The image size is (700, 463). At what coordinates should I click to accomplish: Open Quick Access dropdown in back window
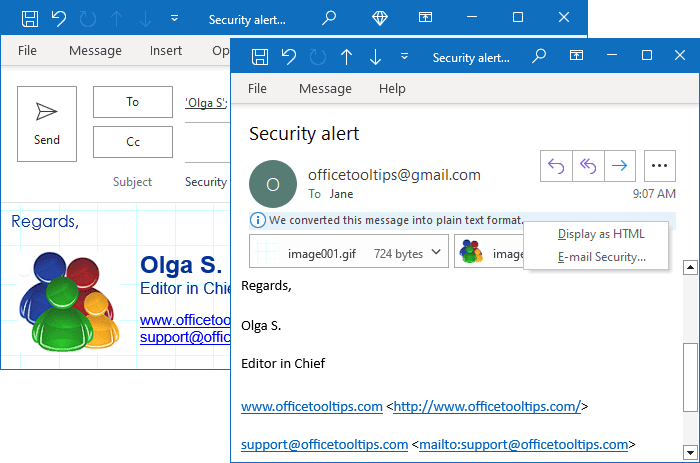pos(175,18)
